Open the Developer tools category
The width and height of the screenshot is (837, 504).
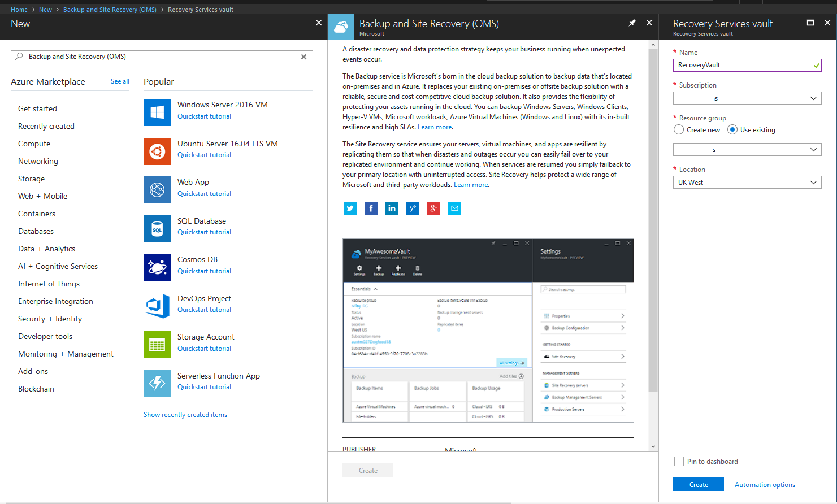[45, 336]
